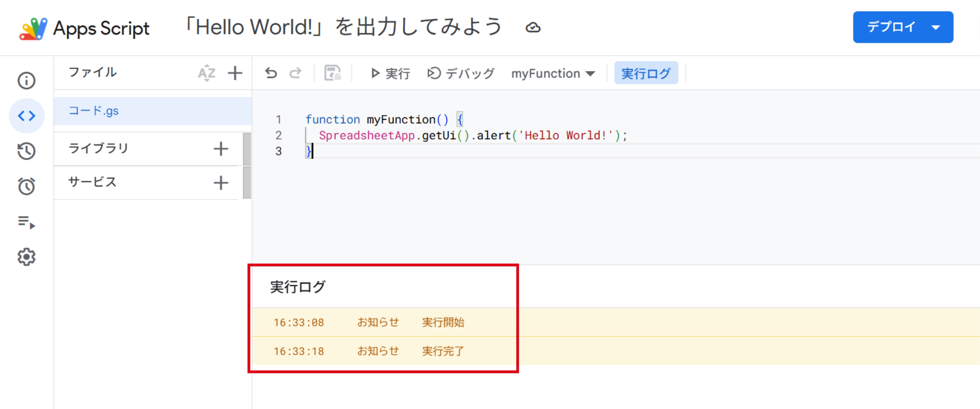Screen dimensions: 980x409
Task: Run the script with 実行 button
Action: (390, 73)
